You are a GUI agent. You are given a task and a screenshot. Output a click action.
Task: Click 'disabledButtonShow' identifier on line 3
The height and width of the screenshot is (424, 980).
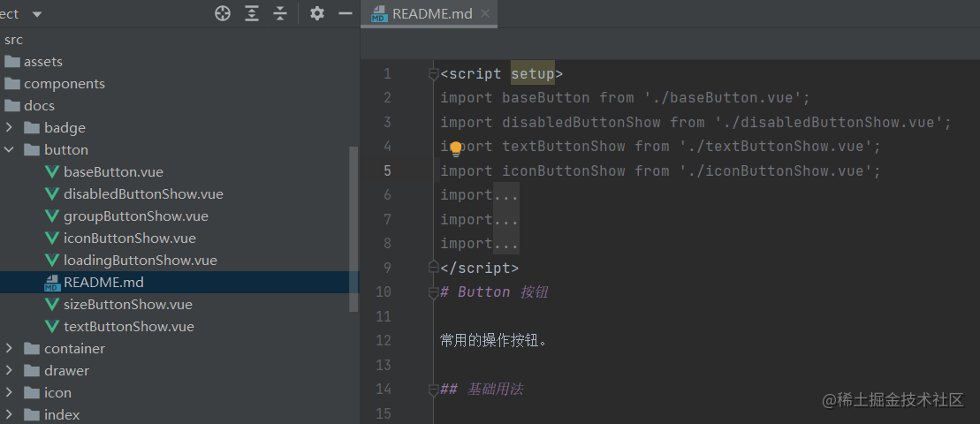pos(581,123)
